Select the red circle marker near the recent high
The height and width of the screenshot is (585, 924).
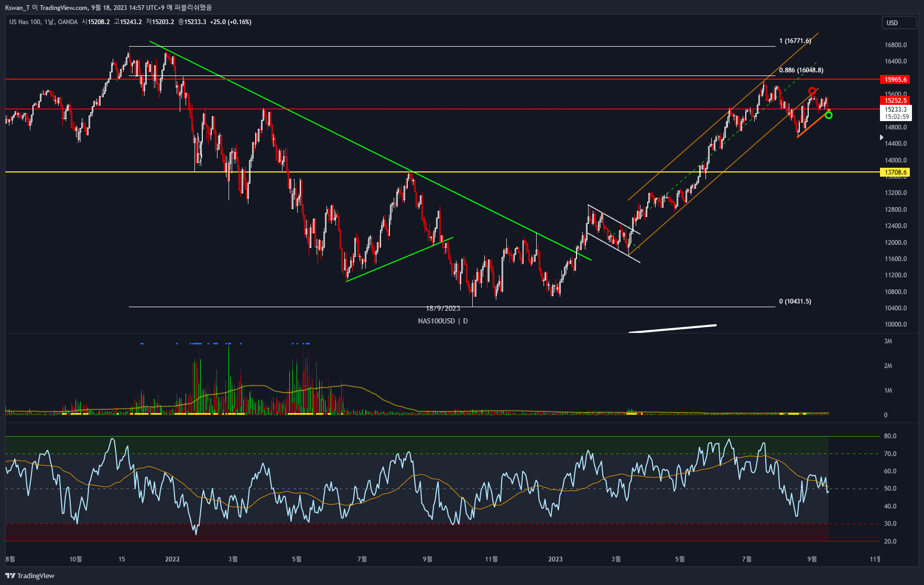pos(812,91)
